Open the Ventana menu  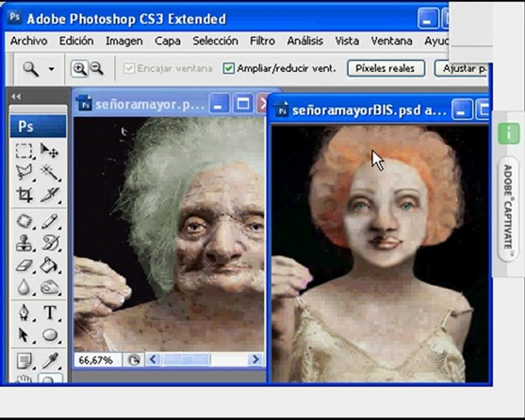pos(391,41)
